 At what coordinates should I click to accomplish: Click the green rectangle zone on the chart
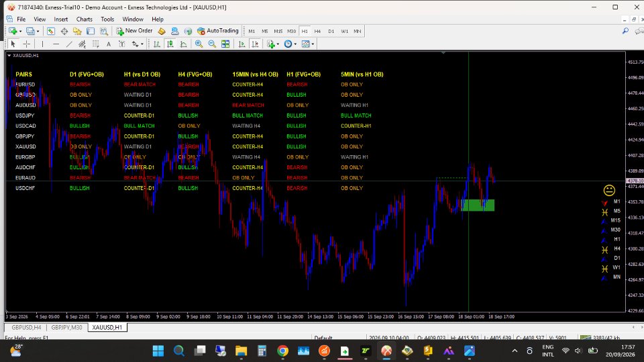pos(478,206)
